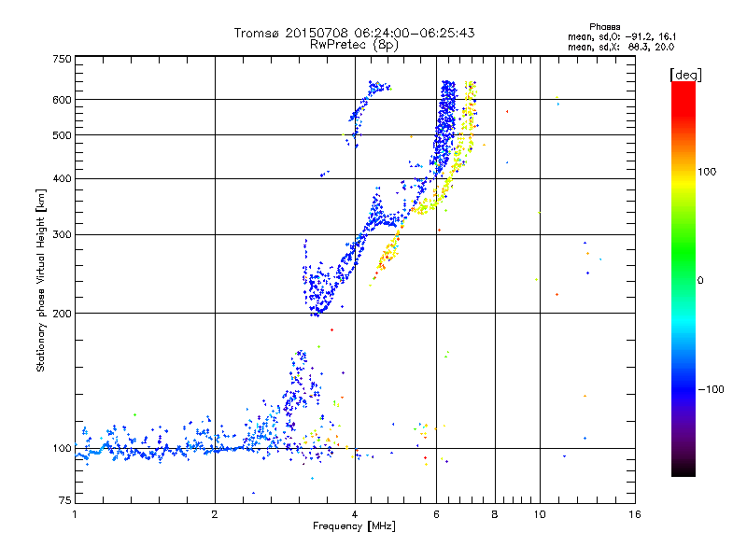The width and height of the screenshot is (747, 560).
Task: Select the "mean, sd,X: 88.3, 20.0" line
Action: (x=621, y=47)
